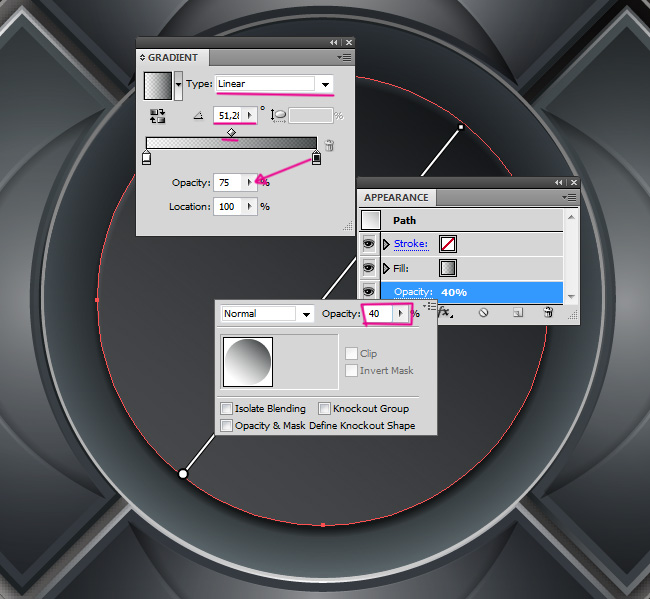Open the gradient stop Opacity arrow

(249, 182)
